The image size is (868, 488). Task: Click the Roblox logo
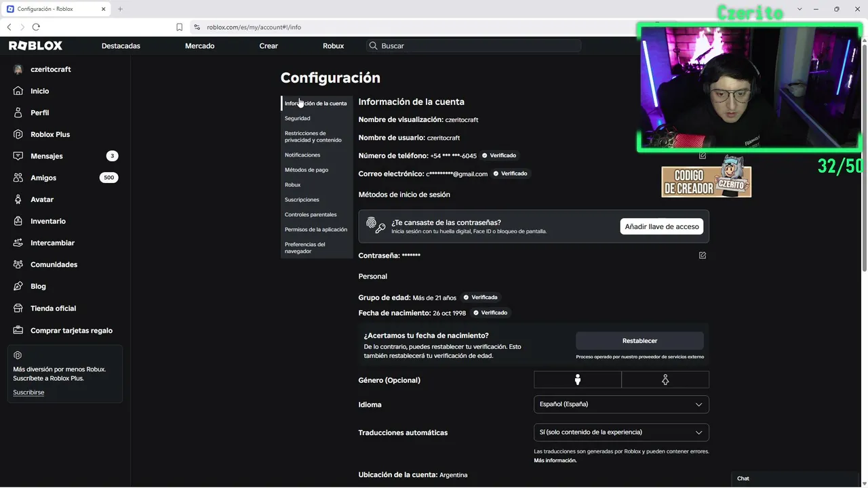tap(35, 45)
